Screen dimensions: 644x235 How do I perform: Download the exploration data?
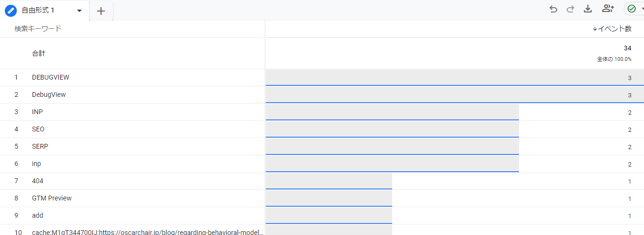[588, 9]
